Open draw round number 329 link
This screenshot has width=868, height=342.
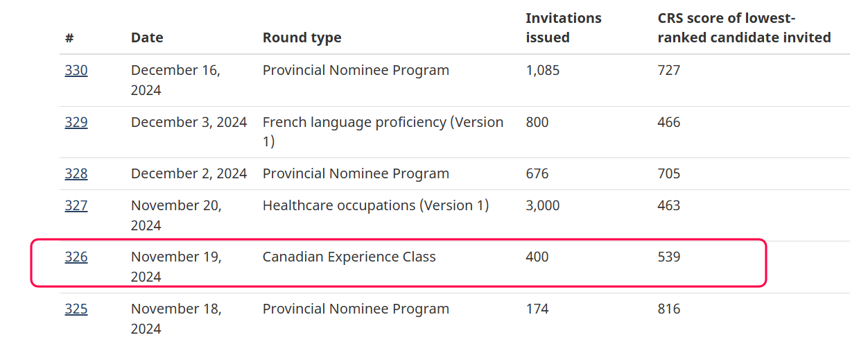76,122
